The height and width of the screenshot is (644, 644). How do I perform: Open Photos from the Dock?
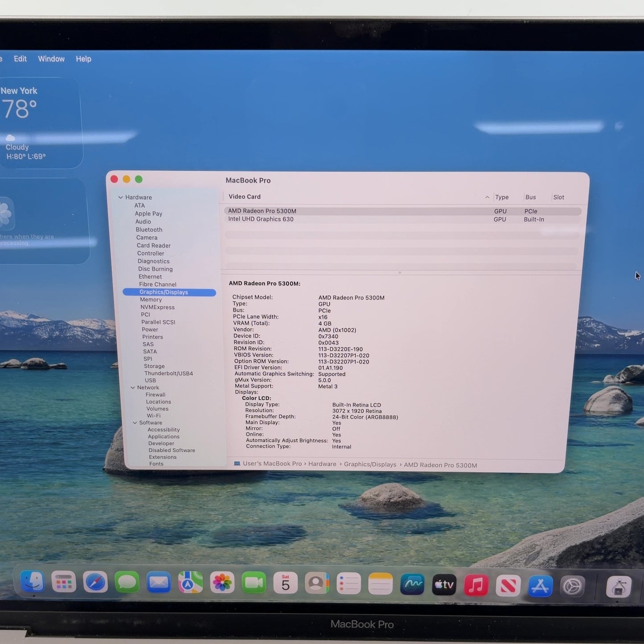click(222, 583)
